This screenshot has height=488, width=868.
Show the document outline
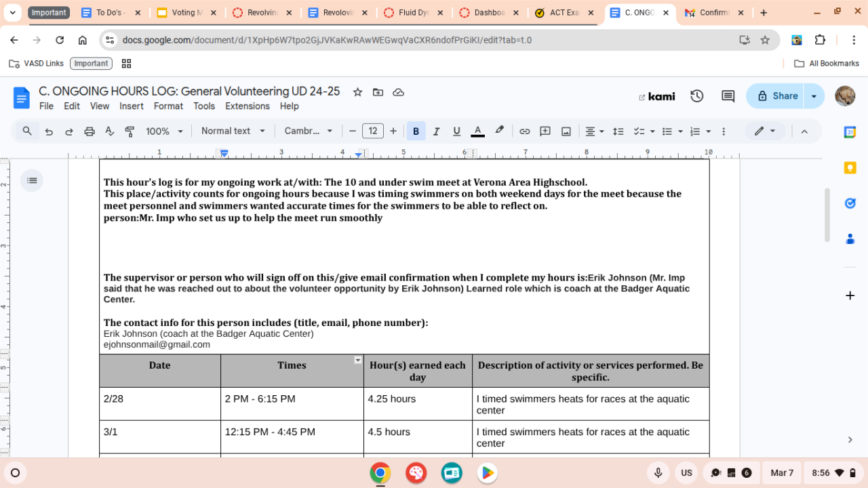coord(32,180)
